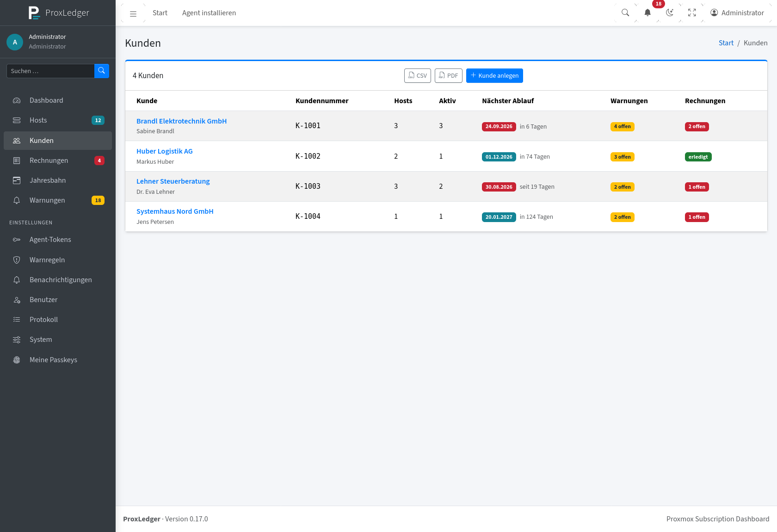Open the Administrator user menu
The height and width of the screenshot is (532, 777).
coord(737,13)
